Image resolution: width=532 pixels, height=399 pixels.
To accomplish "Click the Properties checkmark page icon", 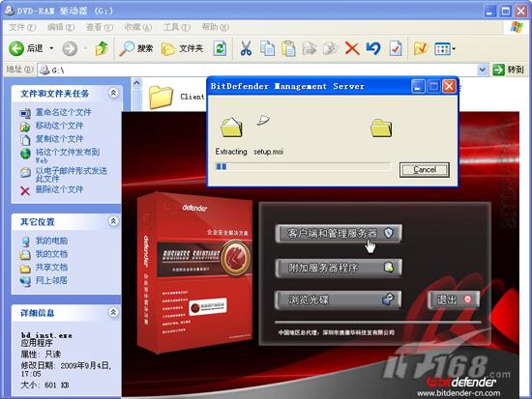I will pos(396,48).
